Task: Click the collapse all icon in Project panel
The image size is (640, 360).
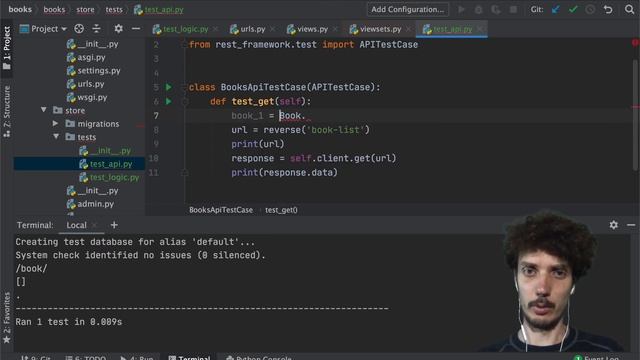Action: pyautogui.click(x=96, y=29)
